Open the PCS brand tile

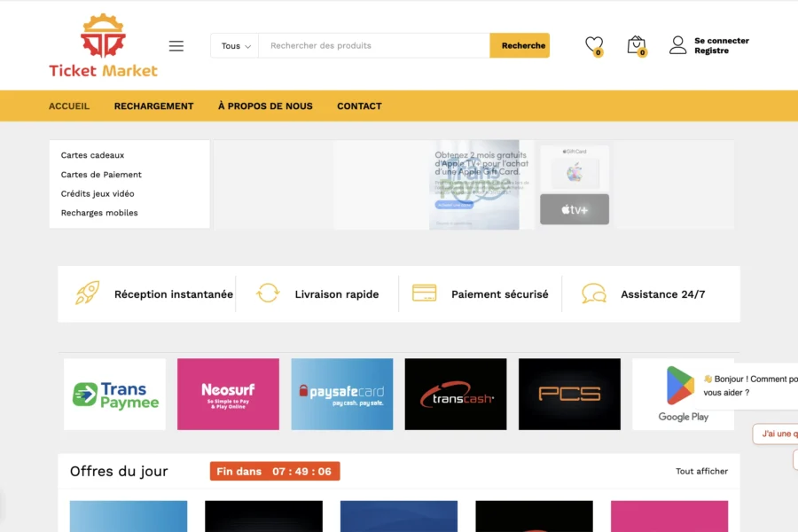[569, 394]
